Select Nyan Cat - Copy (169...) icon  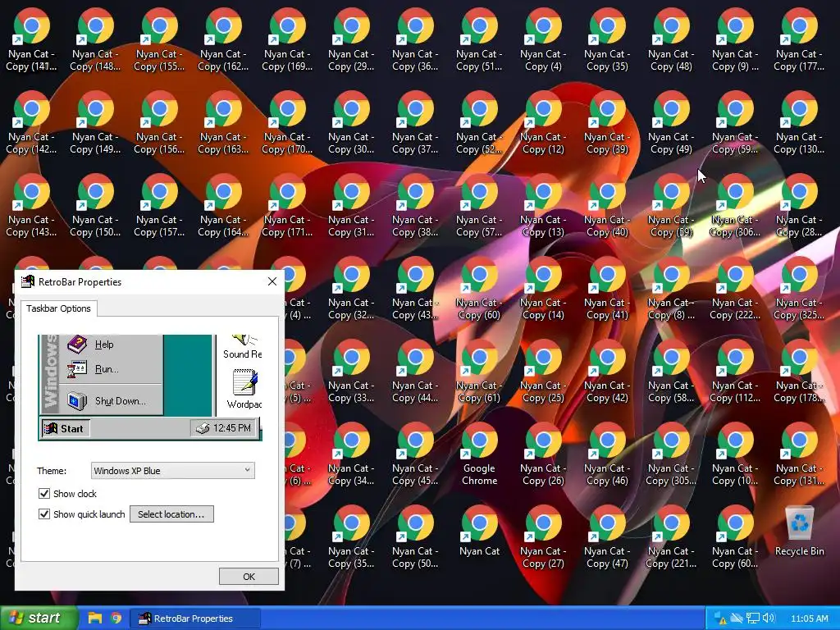pos(287,39)
